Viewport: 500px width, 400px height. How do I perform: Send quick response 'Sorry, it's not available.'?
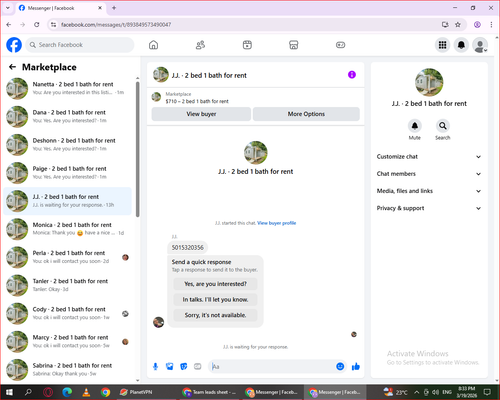click(215, 315)
